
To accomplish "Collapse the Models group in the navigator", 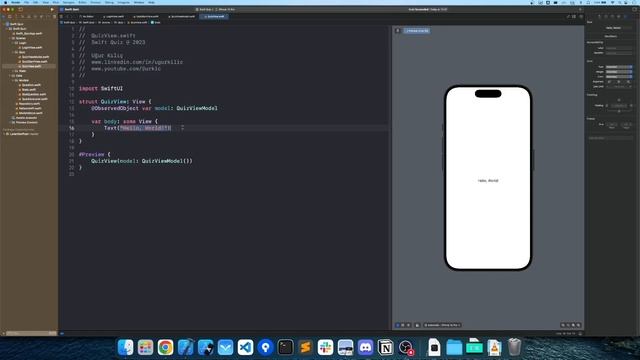I will 13,80.
